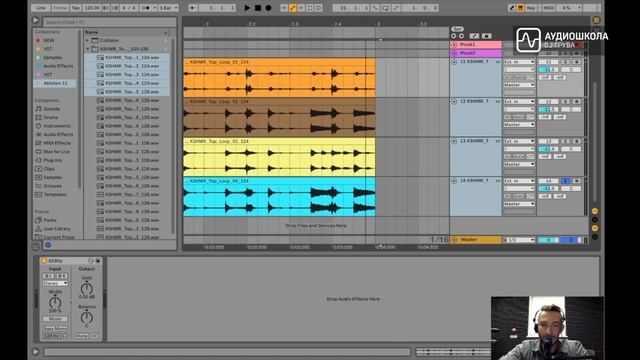Open the 1 Bar quantization menu
Screen dimensions: 640x360
[x=168, y=8]
